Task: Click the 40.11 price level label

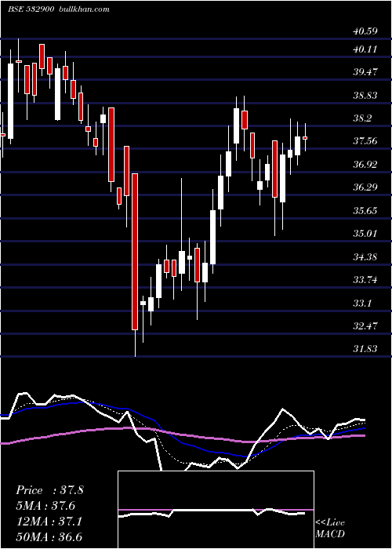Action: click(365, 49)
